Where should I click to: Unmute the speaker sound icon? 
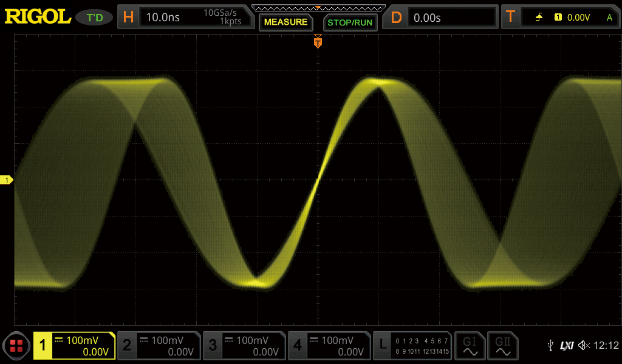click(584, 345)
